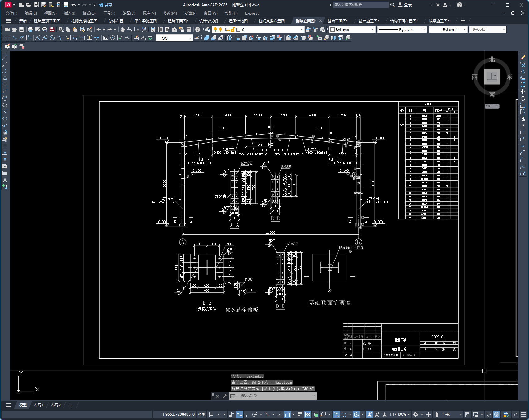Open the QuickCalc calculator icon
This screenshot has width=529, height=420.
(x=189, y=29)
